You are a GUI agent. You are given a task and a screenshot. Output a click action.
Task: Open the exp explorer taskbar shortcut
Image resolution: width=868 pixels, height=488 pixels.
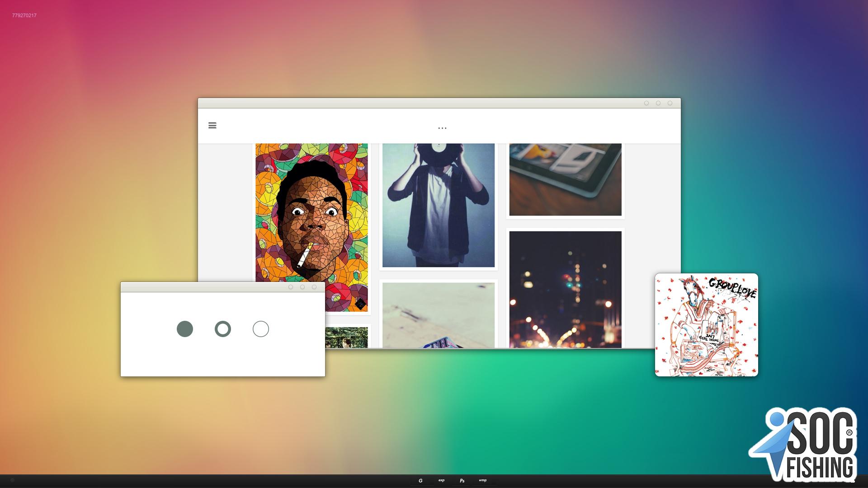pos(441,480)
